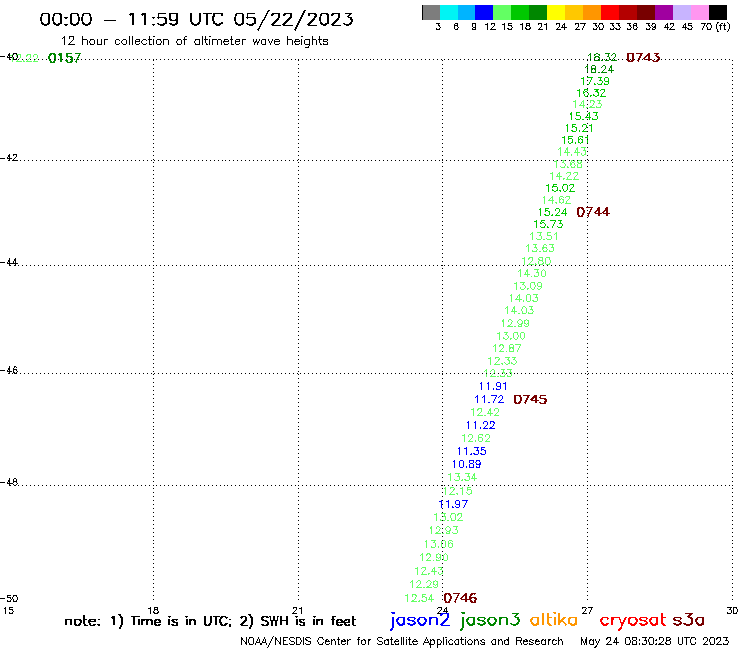Click the blue wave height value 11.35
Viewport: 740px width, 650px height.
(x=471, y=451)
